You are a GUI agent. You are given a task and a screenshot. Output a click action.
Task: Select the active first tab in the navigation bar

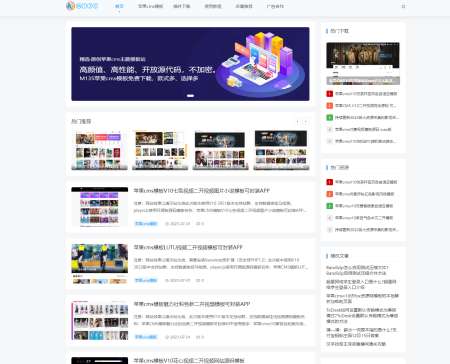pyautogui.click(x=119, y=6)
